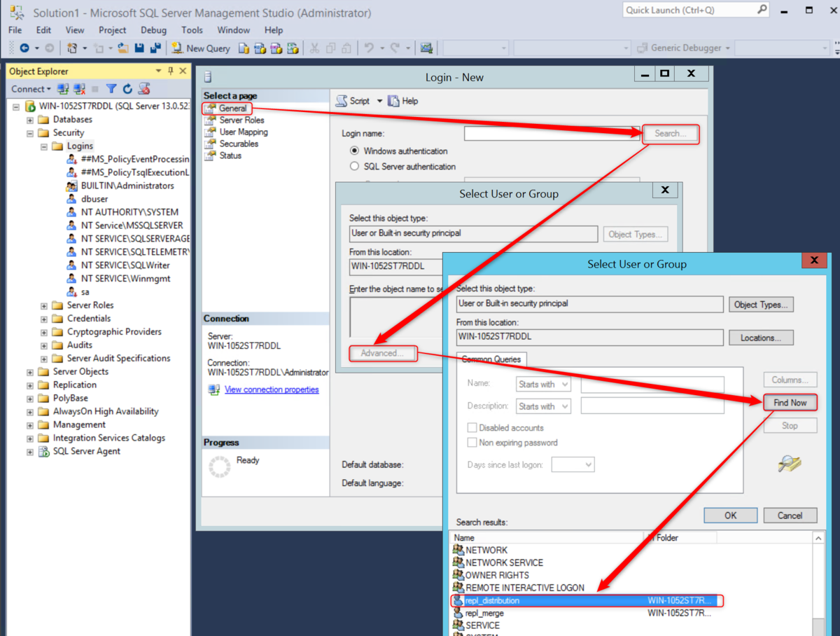This screenshot has width=840, height=636.
Task: Click the Connect Object Explorer icon
Action: pyautogui.click(x=63, y=89)
